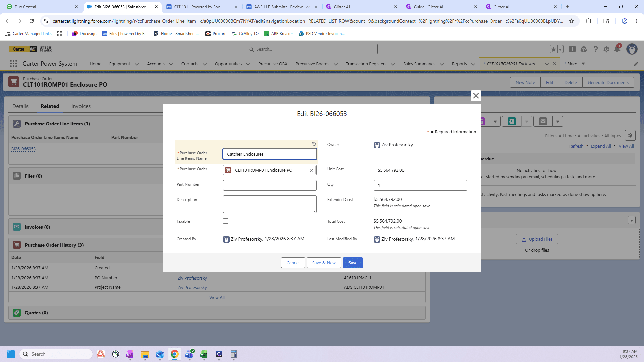Open the Reports nav dropdown chevron
This screenshot has width=644, height=362.
473,64
